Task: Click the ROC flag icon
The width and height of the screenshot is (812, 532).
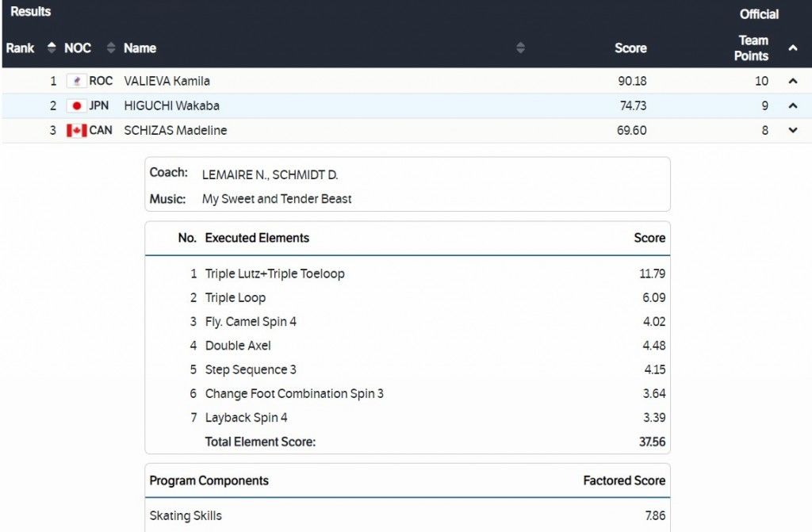Action: [x=76, y=81]
